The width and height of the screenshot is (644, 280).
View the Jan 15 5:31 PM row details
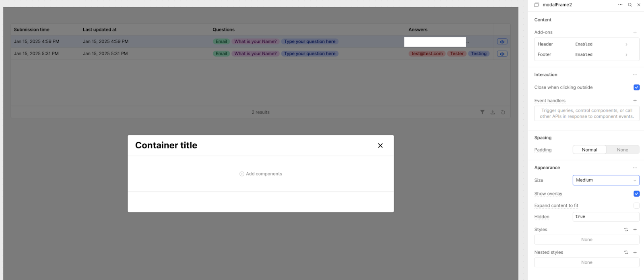coord(502,54)
